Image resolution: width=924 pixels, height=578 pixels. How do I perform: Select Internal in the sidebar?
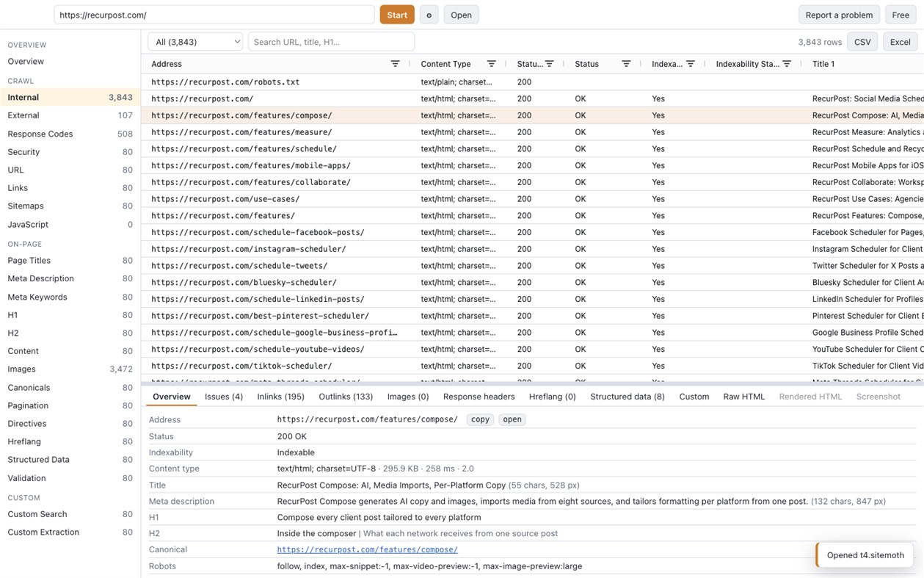[x=70, y=97]
